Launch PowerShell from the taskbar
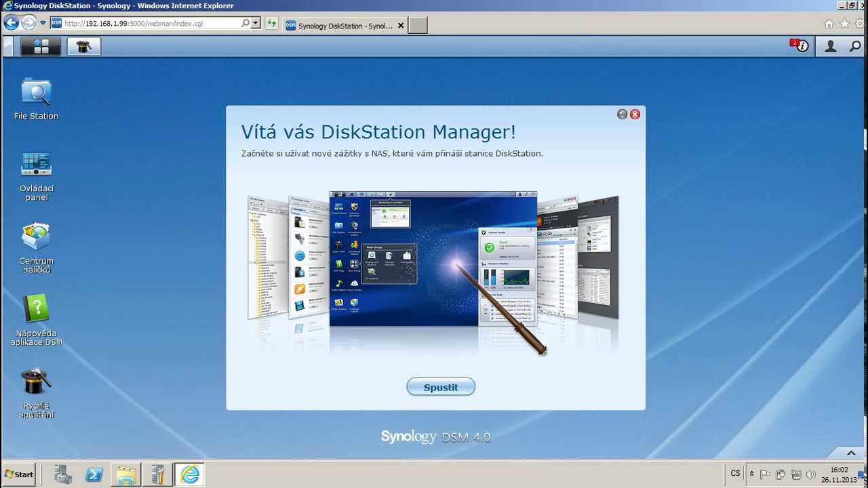868x488 pixels. [x=94, y=474]
